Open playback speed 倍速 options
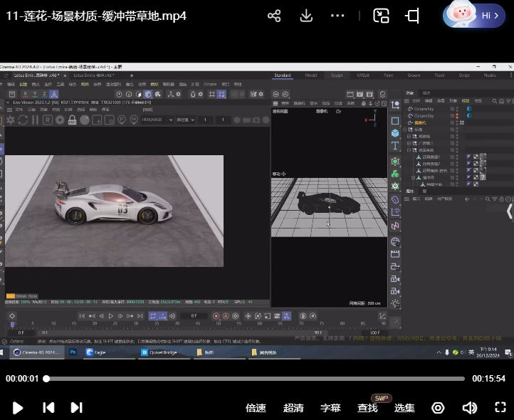The height and width of the screenshot is (420, 514). point(256,408)
